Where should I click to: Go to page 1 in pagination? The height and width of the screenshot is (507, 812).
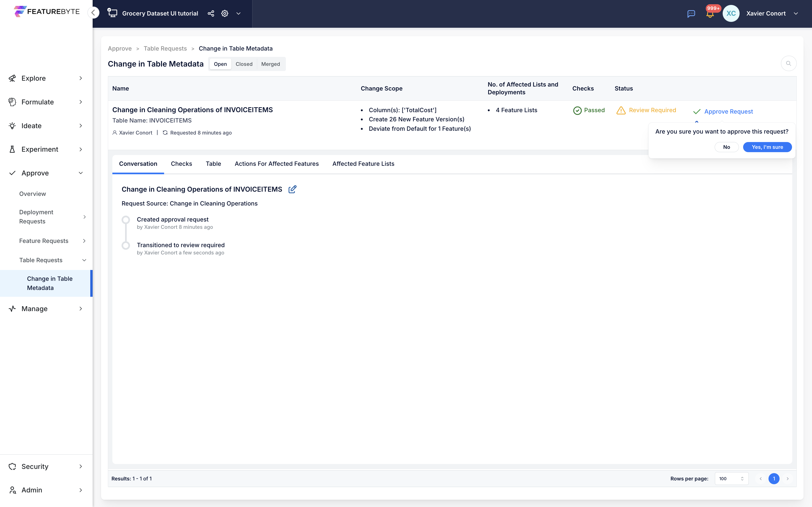pos(774,479)
